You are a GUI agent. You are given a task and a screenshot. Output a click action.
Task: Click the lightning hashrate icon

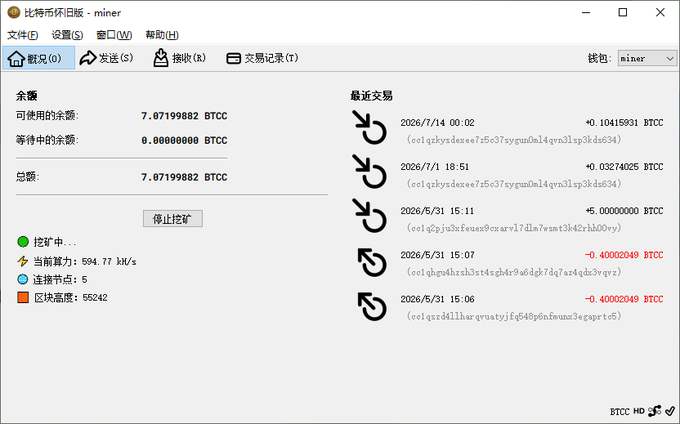23,261
